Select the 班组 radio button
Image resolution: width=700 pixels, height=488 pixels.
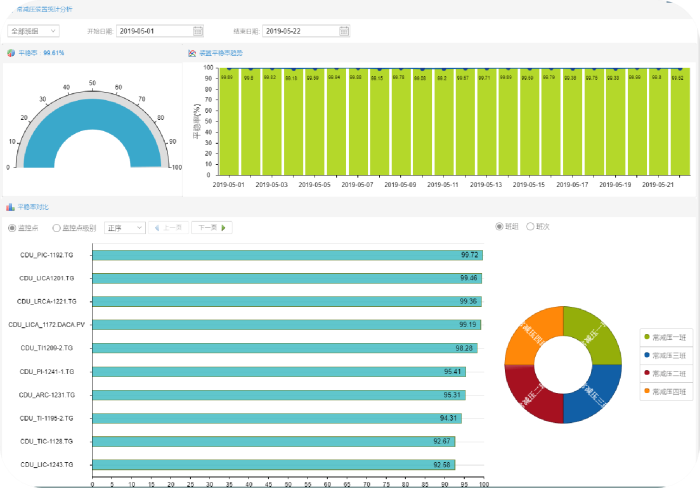point(501,227)
